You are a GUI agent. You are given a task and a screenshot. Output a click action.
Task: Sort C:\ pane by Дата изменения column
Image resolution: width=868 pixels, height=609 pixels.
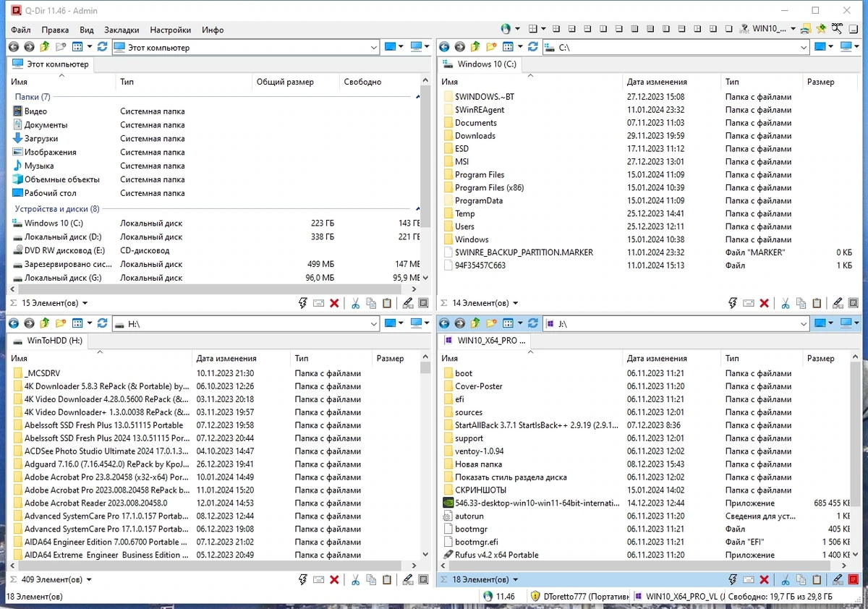click(x=657, y=82)
